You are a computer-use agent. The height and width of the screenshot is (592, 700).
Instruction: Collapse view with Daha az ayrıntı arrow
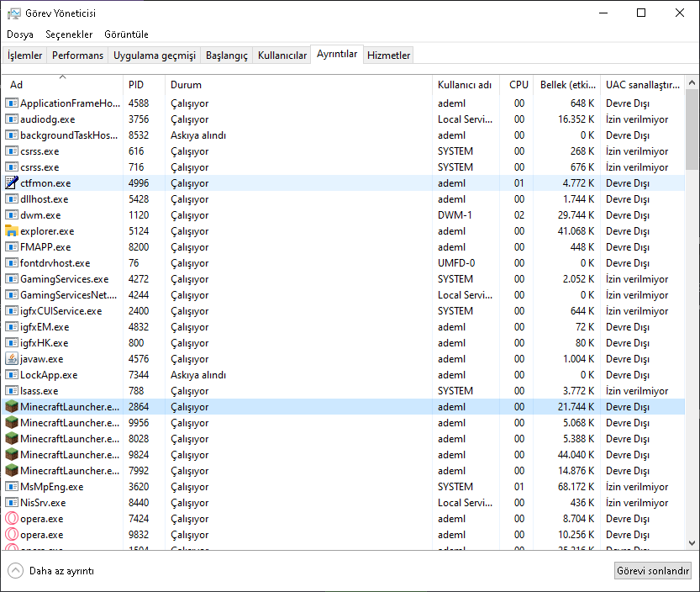(15, 570)
